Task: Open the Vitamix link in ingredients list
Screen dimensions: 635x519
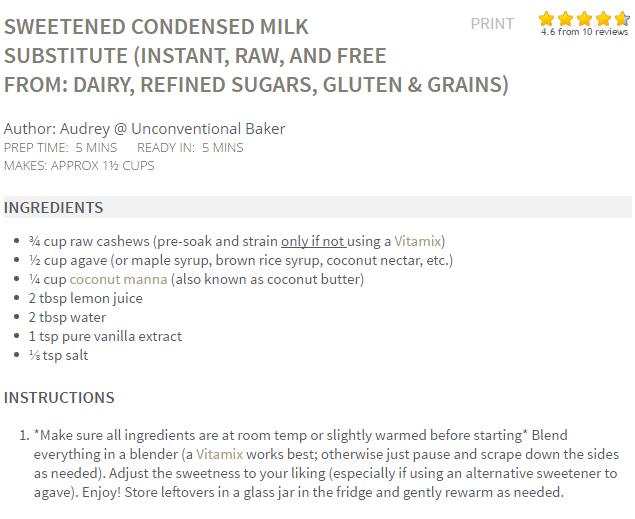Action: 418,241
